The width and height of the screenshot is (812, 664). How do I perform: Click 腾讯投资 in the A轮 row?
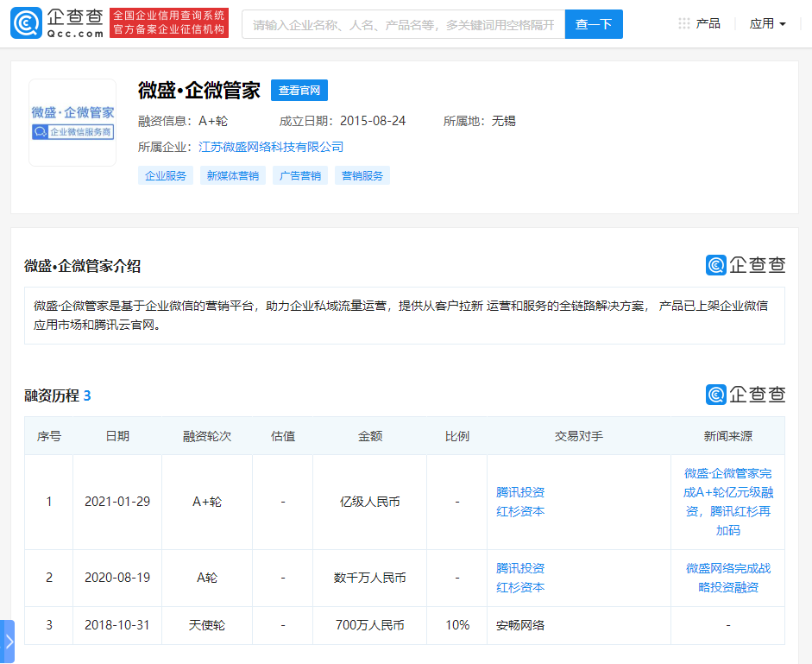[520, 569]
